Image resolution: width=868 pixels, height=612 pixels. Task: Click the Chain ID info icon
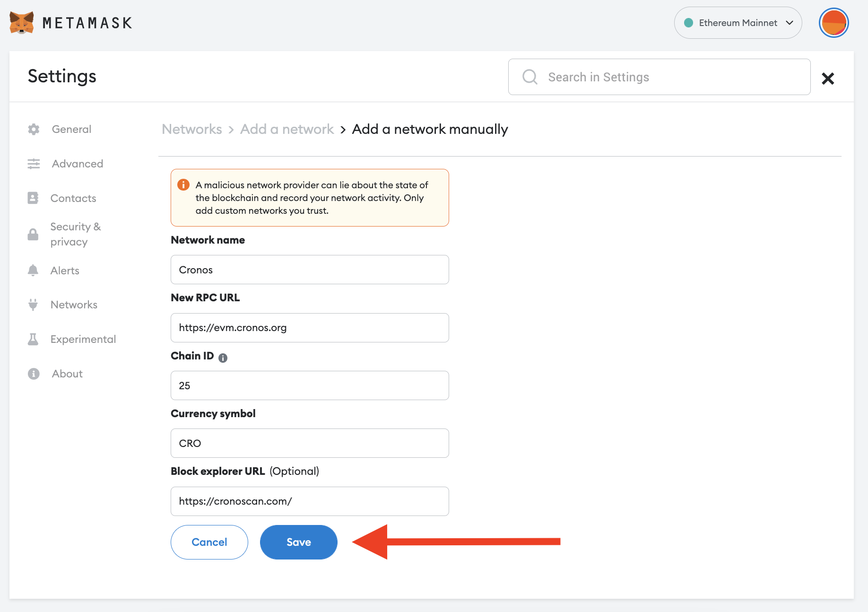223,358
